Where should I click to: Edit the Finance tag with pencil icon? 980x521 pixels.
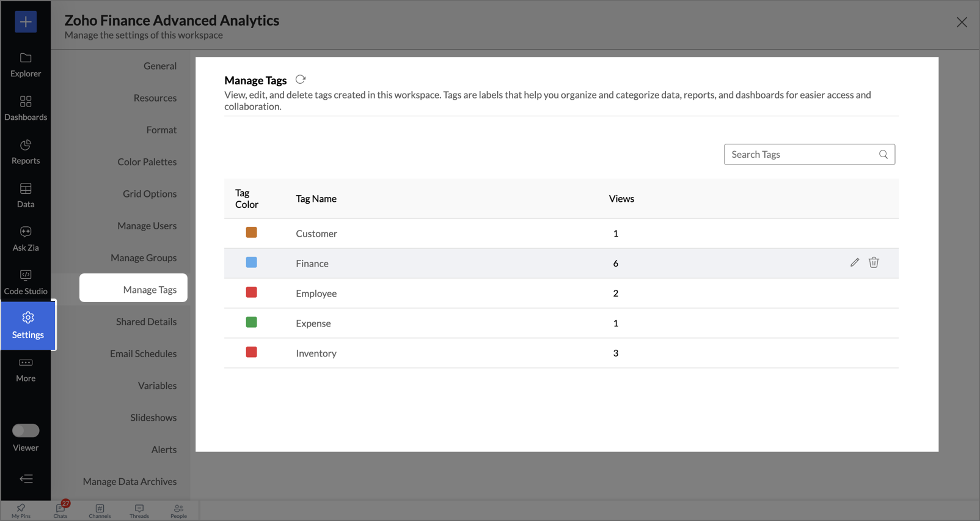pyautogui.click(x=854, y=262)
